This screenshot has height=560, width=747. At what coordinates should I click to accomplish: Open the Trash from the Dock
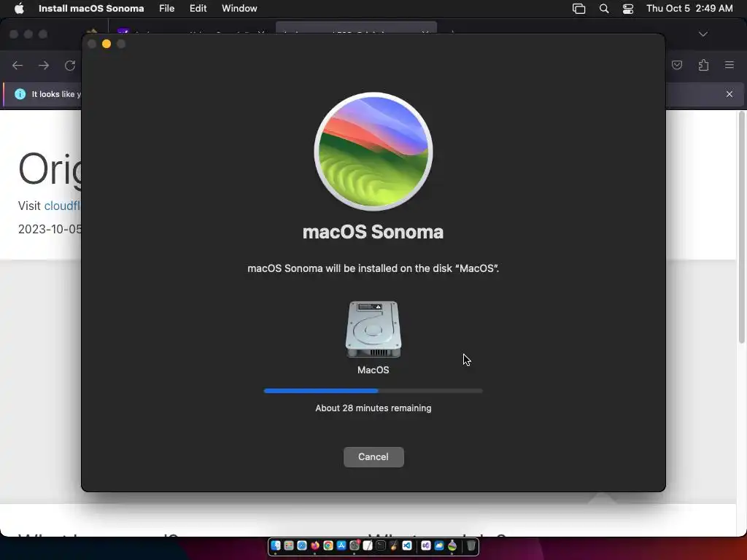pos(471,545)
